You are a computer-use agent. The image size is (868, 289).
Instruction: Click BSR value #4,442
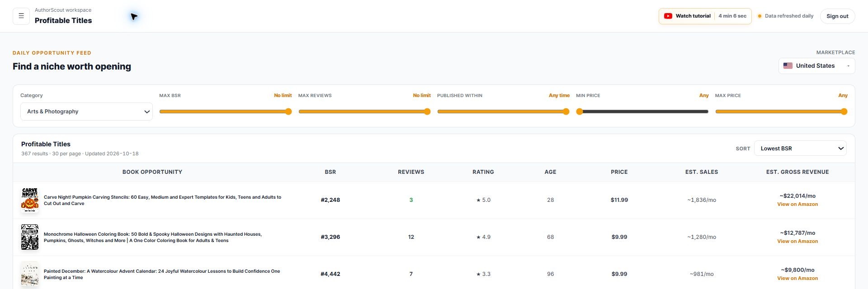tap(330, 274)
